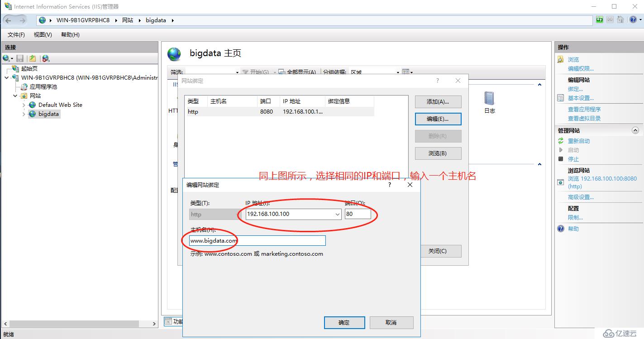This screenshot has height=339, width=644.
Task: Click 全部显示(A) show all button
Action: coord(297,72)
